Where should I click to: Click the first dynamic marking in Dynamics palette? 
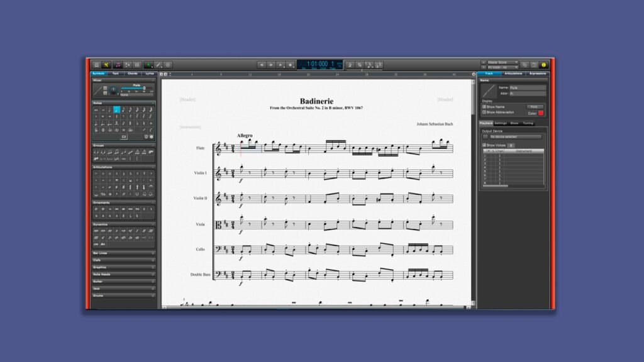pyautogui.click(x=96, y=231)
